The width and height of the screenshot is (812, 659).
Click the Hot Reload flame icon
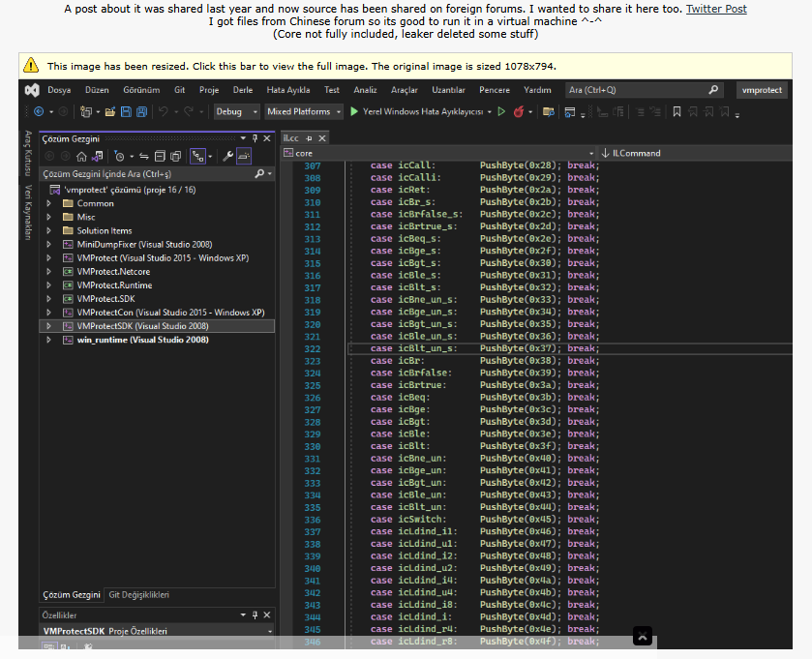519,112
